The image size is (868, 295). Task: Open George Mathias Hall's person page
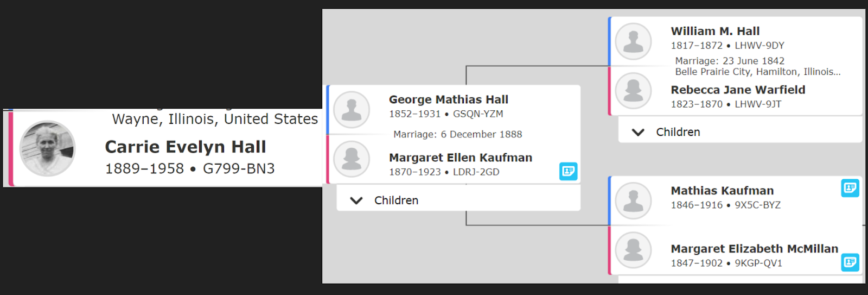click(x=449, y=99)
